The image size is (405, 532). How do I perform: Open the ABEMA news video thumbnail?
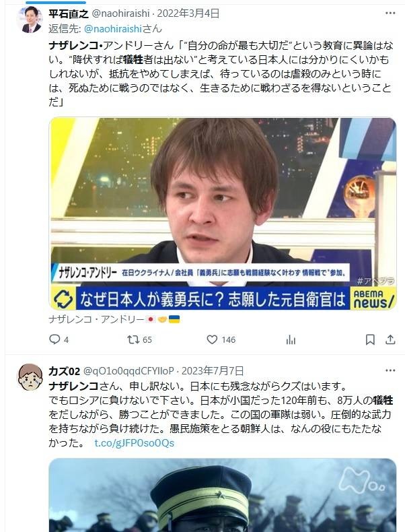point(223,213)
